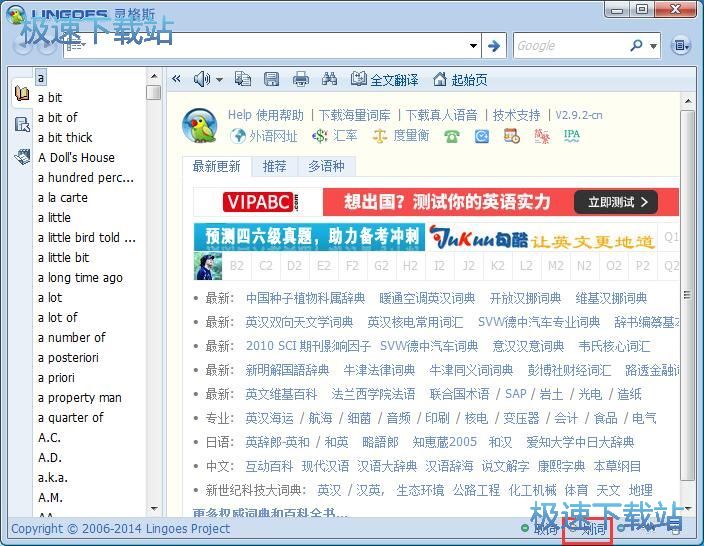
Task: Click the 预测四六级真题 blue banner
Action: [x=309, y=237]
